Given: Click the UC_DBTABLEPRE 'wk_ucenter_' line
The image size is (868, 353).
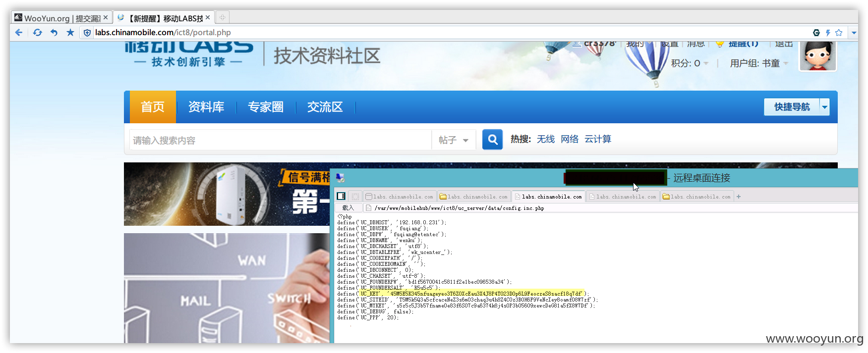Looking at the screenshot, I should (395, 252).
